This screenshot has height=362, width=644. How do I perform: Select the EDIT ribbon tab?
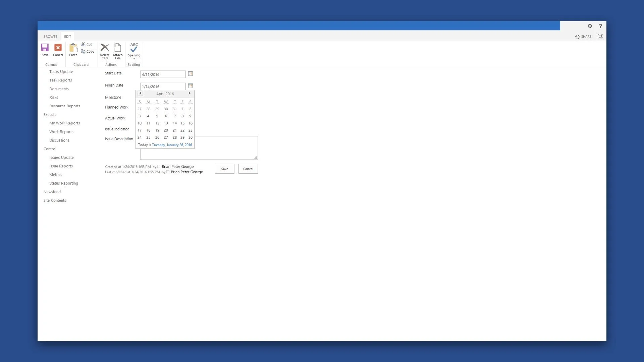pyautogui.click(x=67, y=37)
